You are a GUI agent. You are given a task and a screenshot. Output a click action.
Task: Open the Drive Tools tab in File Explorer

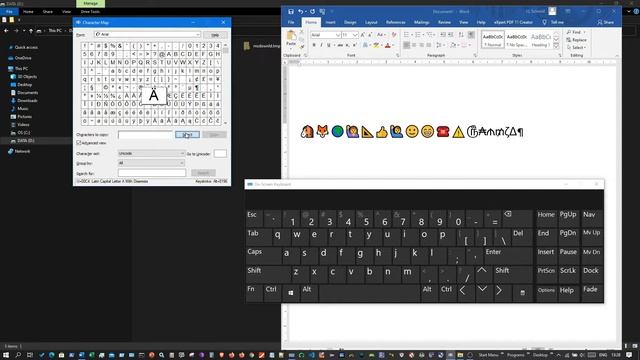[90, 11]
